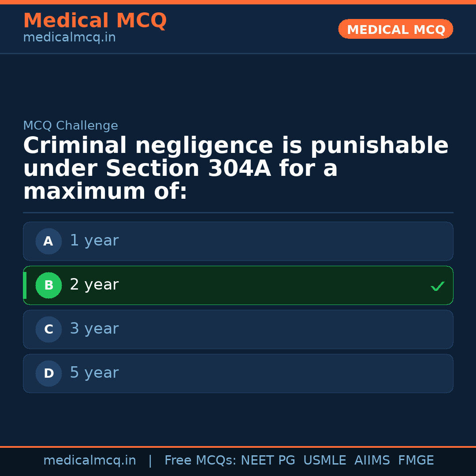476x476 pixels.
Task: Open medicalmcq.in link under the header
Action: (69, 37)
